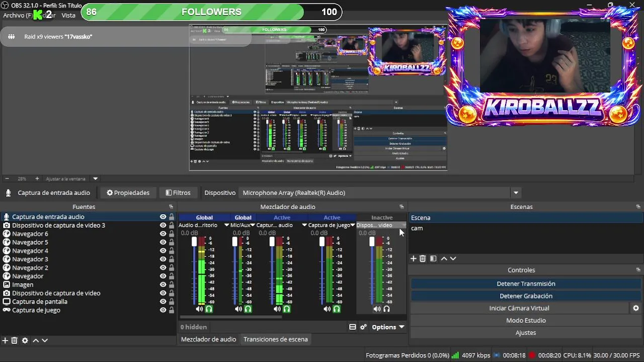This screenshot has height=362, width=644.
Task: Select the Escena scene
Action: (526, 218)
